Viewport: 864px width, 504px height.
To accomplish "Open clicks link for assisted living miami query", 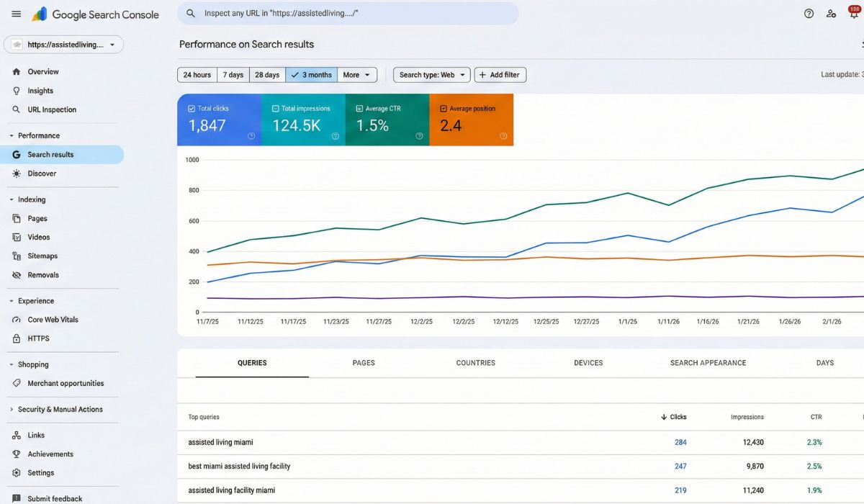I will [x=681, y=442].
